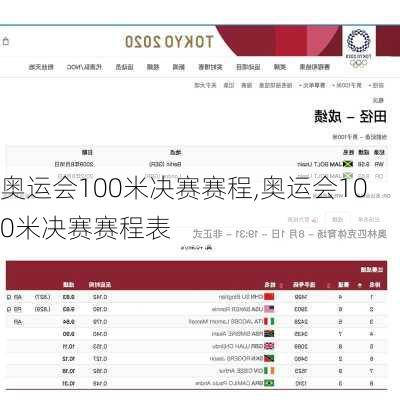This screenshot has height=400, width=400.
Task: Open the 赛程和结果 navigation item
Action: [x=314, y=67]
